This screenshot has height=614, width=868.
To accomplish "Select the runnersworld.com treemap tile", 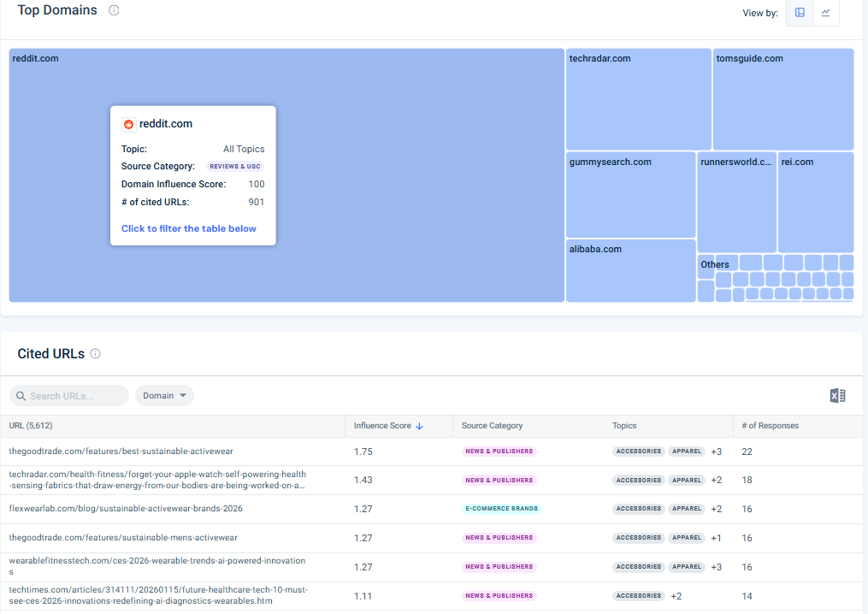I will point(736,202).
